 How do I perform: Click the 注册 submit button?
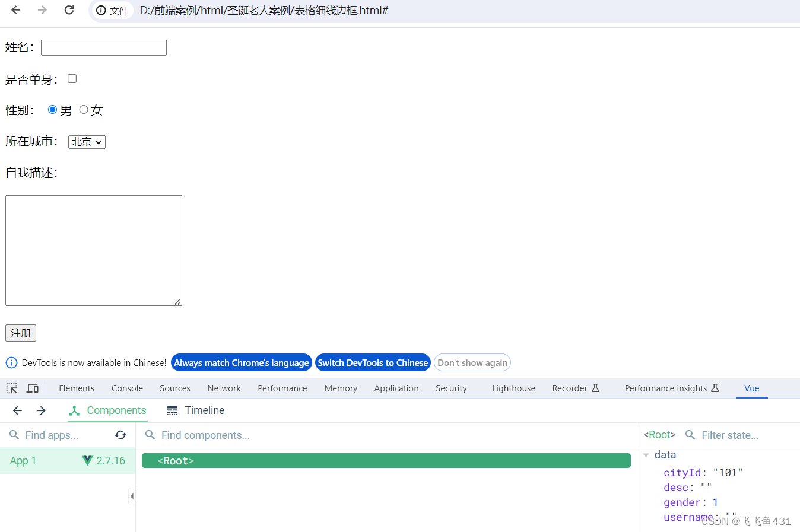click(21, 333)
